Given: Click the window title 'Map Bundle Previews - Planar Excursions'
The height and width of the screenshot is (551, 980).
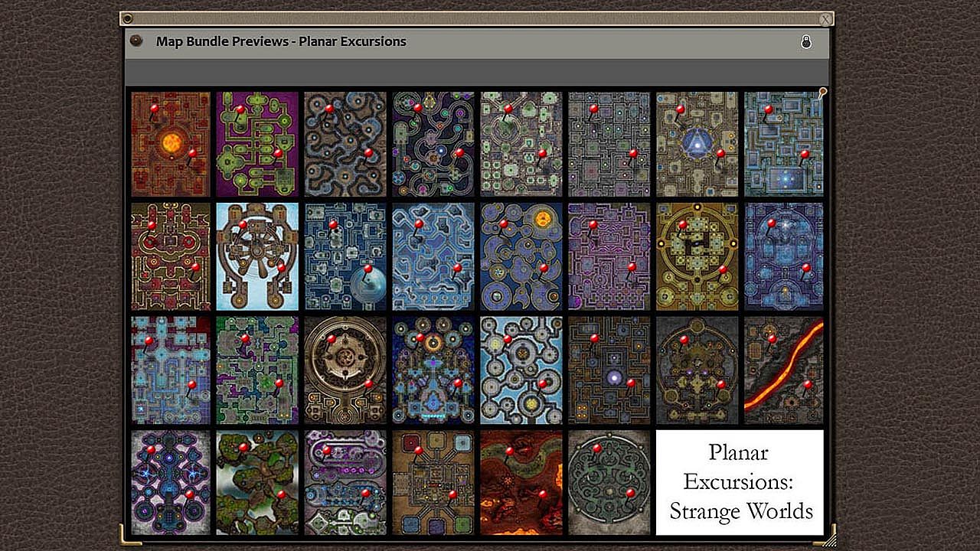Looking at the screenshot, I should (281, 41).
